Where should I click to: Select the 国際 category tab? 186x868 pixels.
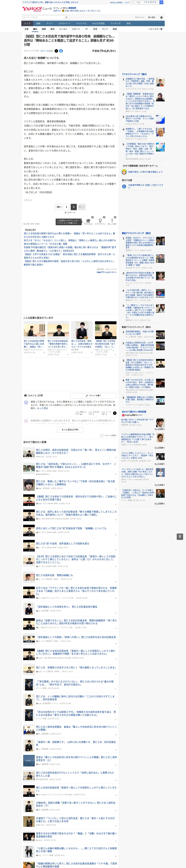click(x=44, y=29)
